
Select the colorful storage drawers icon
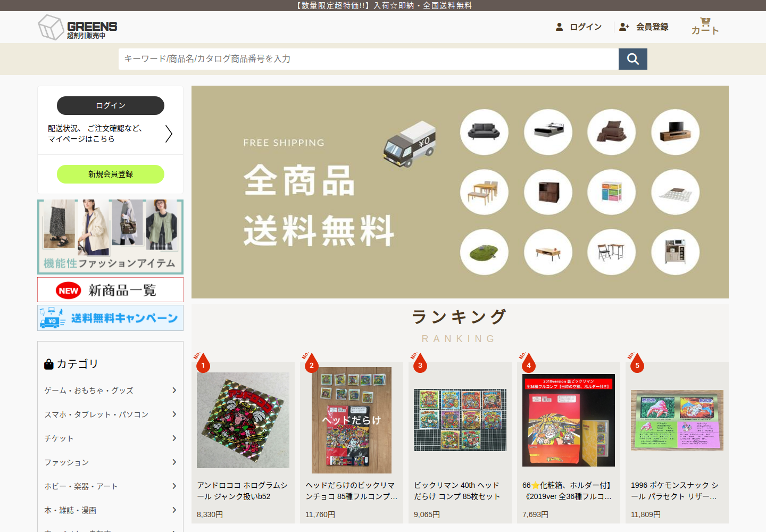point(611,192)
